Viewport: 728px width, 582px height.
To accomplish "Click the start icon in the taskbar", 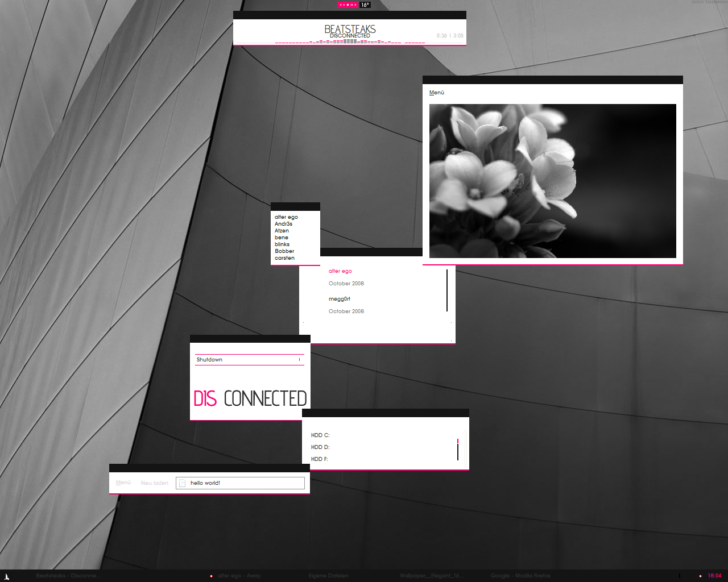I will click(7, 576).
